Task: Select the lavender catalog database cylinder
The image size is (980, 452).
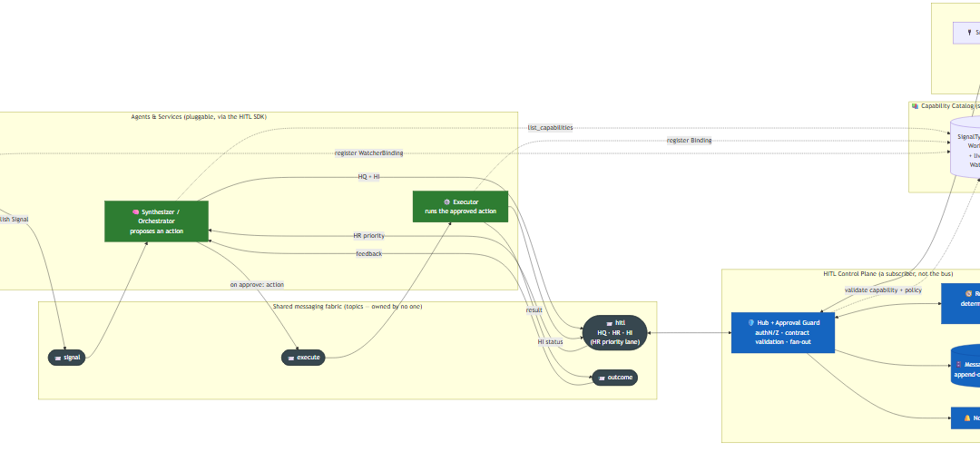Action: point(965,147)
